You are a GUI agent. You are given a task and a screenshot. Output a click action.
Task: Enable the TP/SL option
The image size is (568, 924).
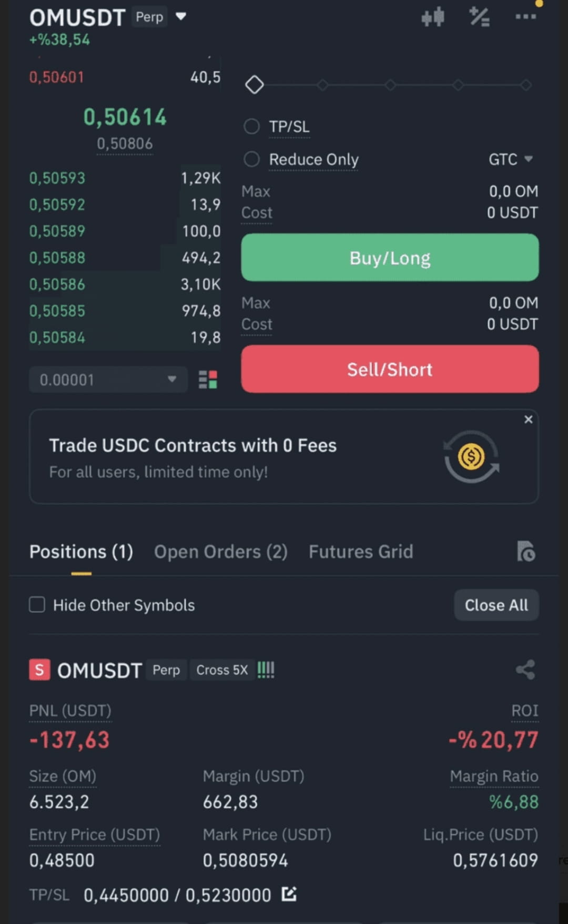click(252, 126)
